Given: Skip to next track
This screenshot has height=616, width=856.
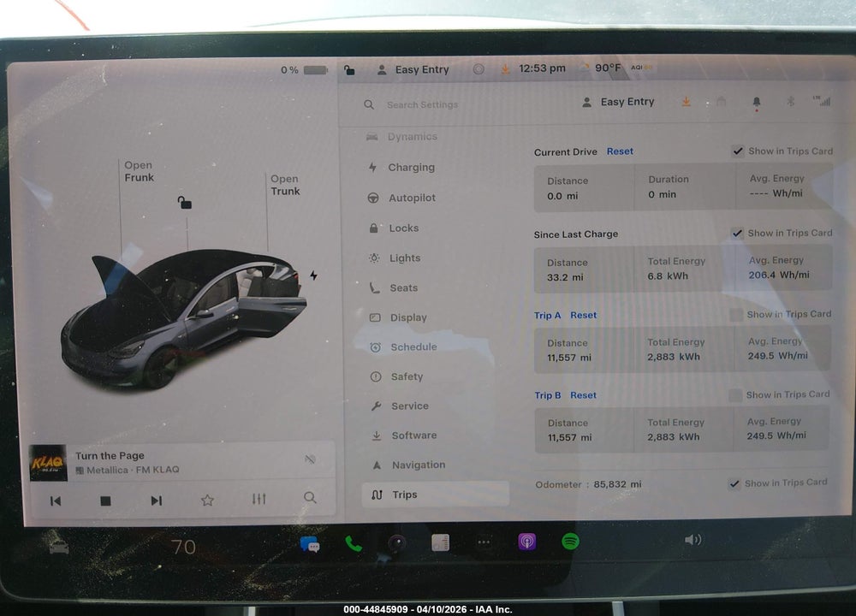Looking at the screenshot, I should click(156, 500).
